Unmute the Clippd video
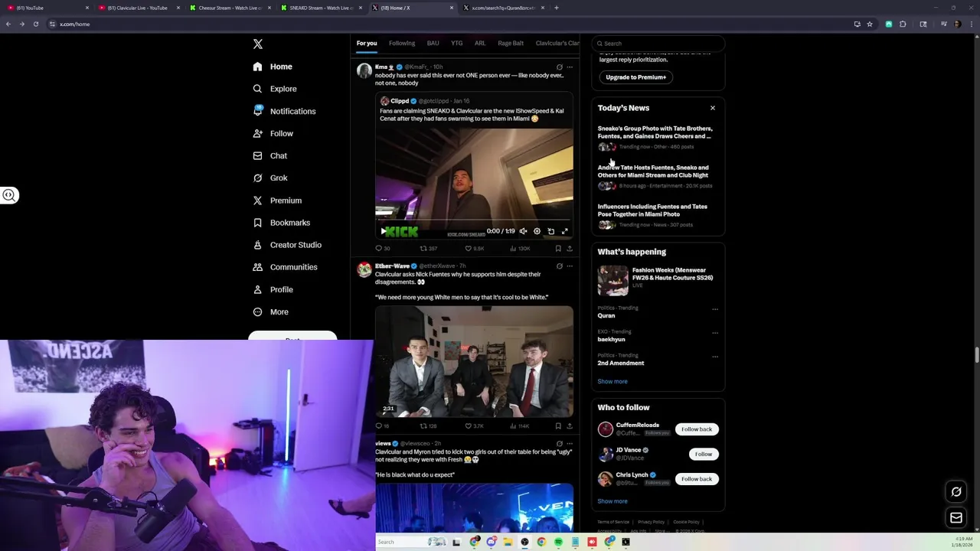This screenshot has height=551, width=980. (x=524, y=231)
